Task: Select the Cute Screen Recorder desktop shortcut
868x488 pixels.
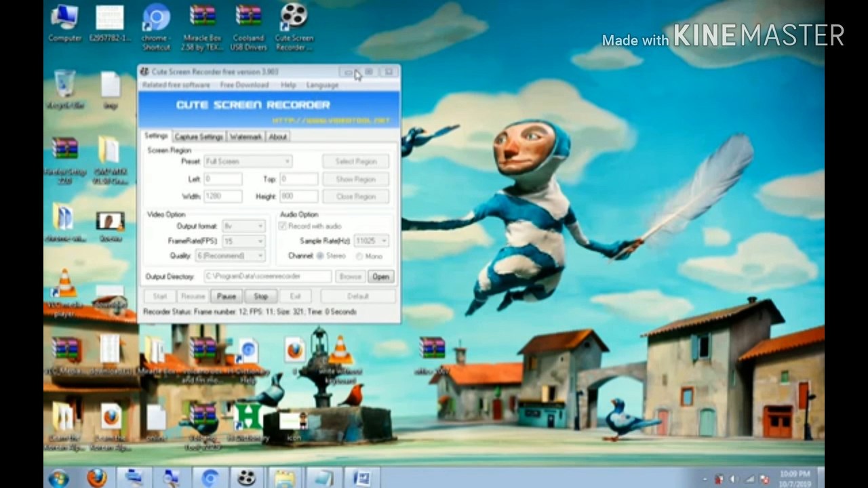Action: 294,27
